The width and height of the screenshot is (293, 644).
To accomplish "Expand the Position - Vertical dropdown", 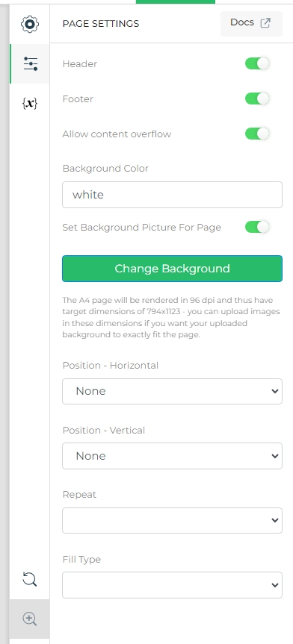I will click(x=172, y=456).
